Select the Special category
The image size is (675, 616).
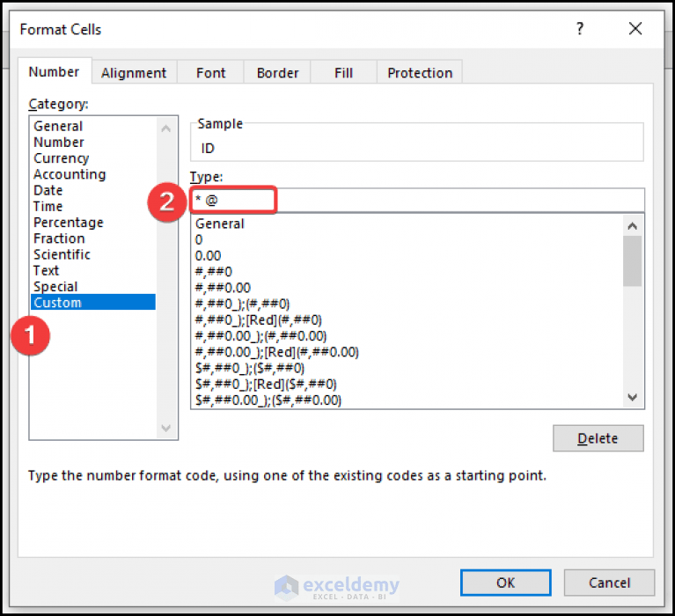tap(93, 286)
